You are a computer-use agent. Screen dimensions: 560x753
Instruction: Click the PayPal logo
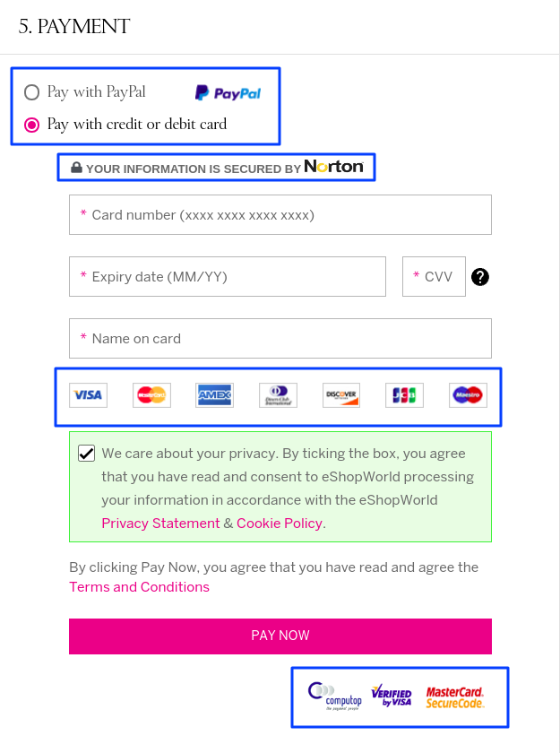(228, 91)
